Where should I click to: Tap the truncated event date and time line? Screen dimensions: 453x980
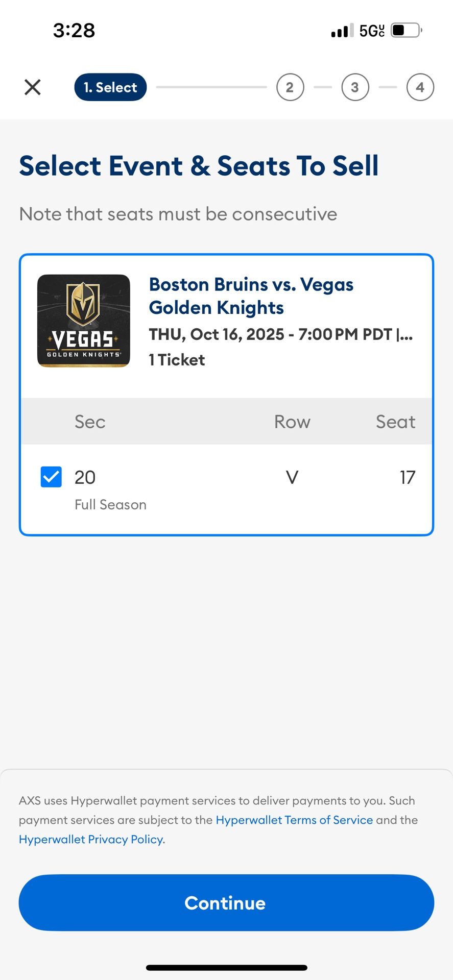point(280,334)
